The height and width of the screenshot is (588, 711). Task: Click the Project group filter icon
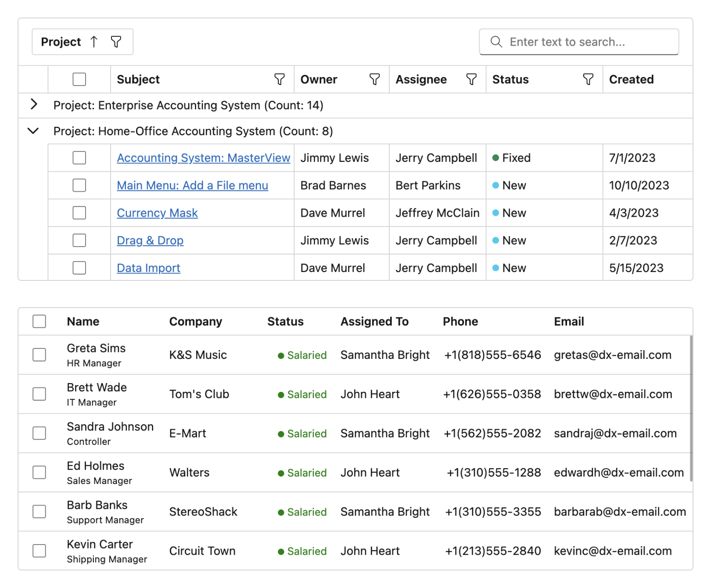coord(115,42)
